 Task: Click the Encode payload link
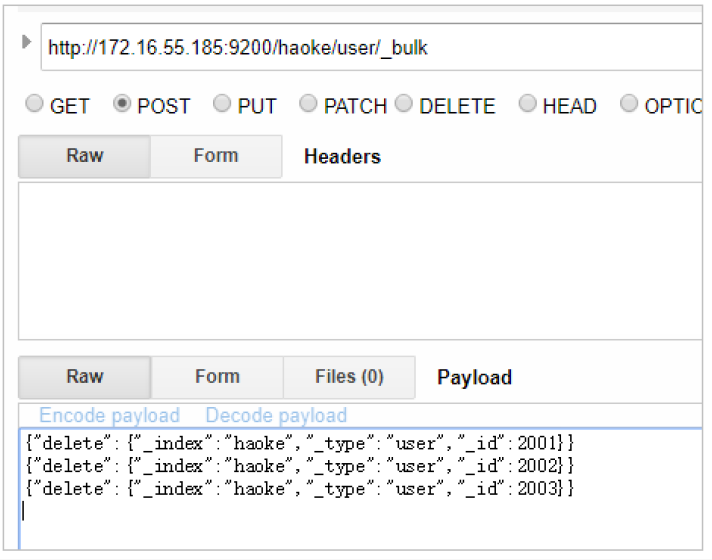109,416
